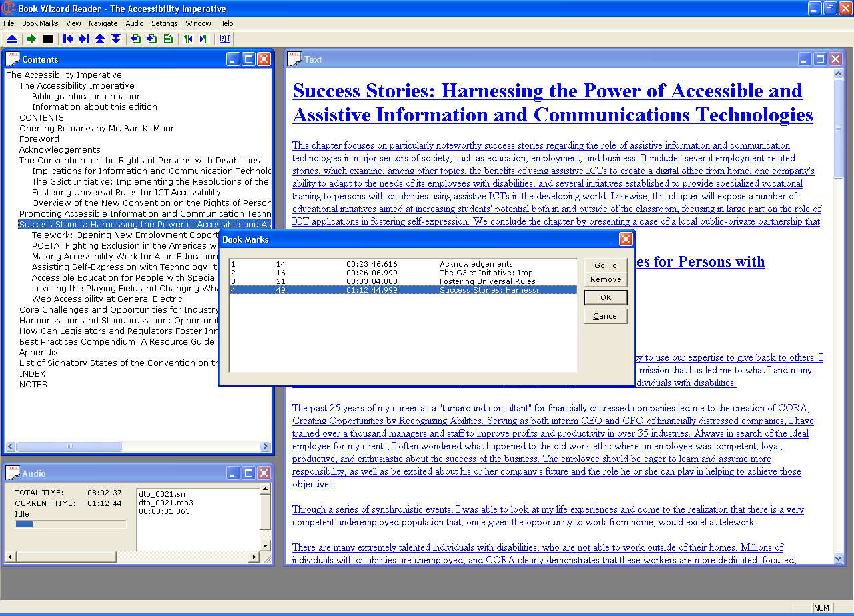Screen dimensions: 854x616
Task: Close the Book Marks dialog
Action: [x=626, y=239]
